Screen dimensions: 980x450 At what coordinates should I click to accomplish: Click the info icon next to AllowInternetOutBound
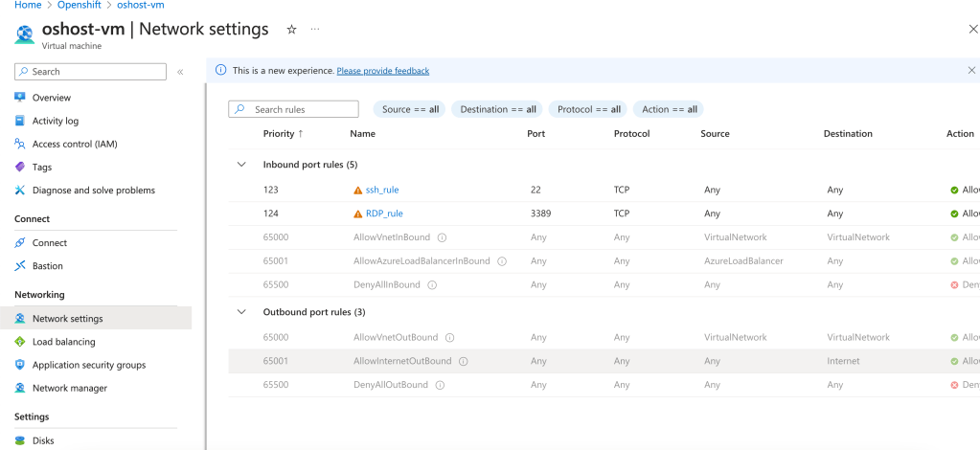(x=463, y=361)
